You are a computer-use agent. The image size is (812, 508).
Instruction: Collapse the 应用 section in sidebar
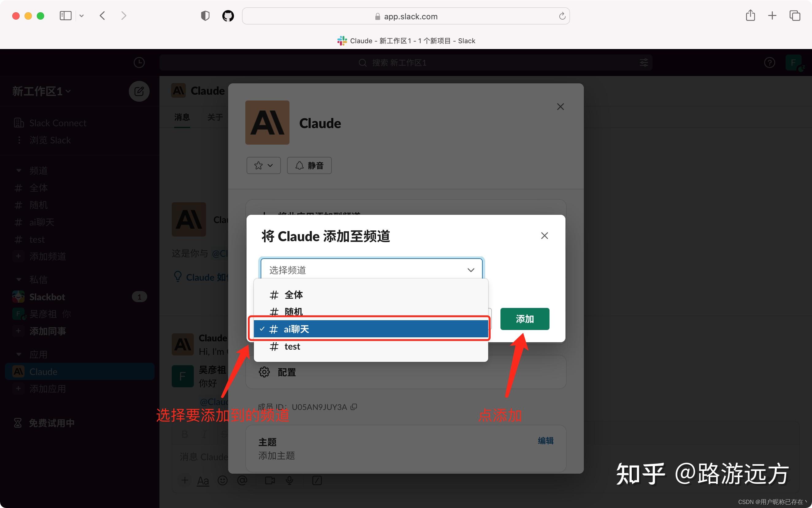(19, 354)
